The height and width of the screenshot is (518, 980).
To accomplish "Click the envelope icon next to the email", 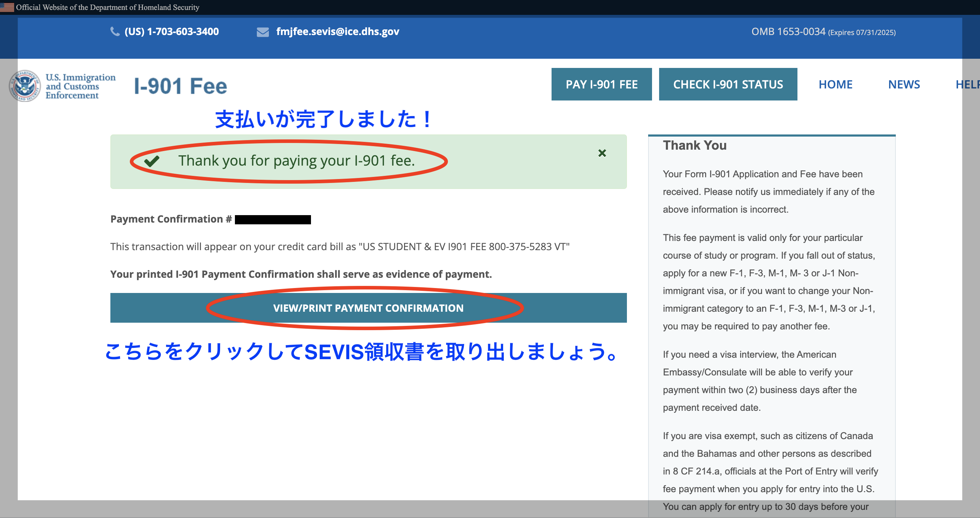I will tap(263, 32).
